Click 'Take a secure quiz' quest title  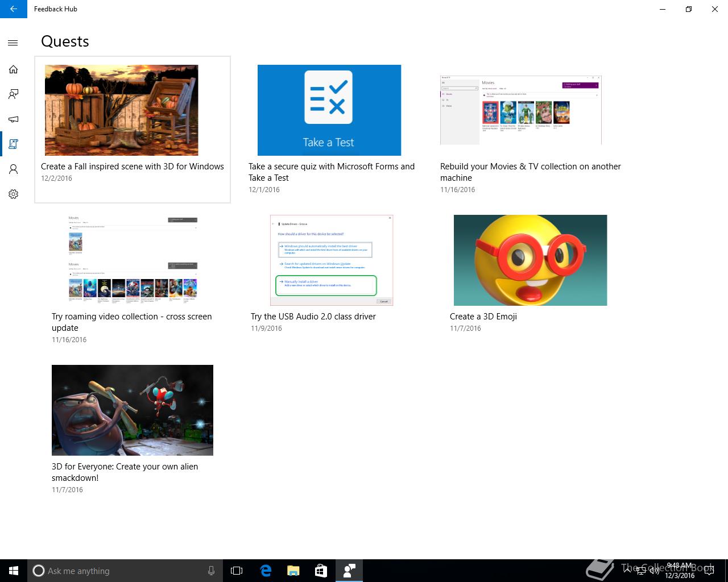pyautogui.click(x=332, y=172)
